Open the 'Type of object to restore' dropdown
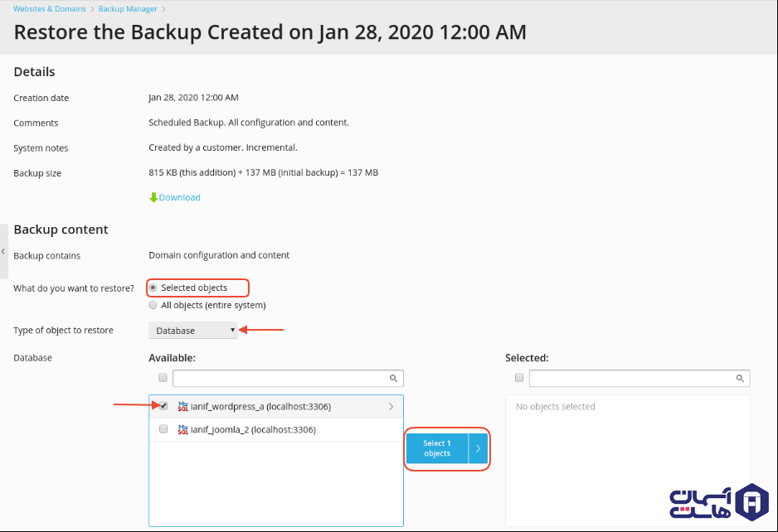 [x=193, y=330]
